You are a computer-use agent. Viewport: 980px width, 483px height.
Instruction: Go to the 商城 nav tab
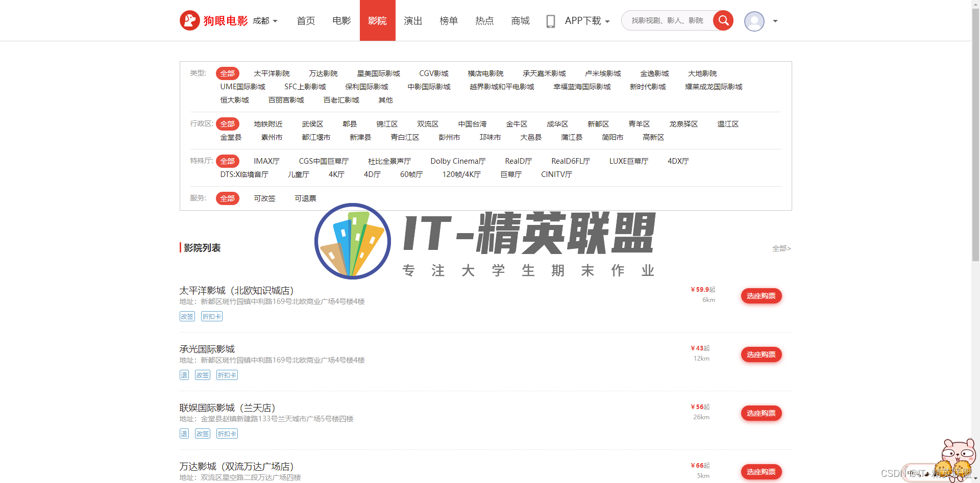click(521, 21)
